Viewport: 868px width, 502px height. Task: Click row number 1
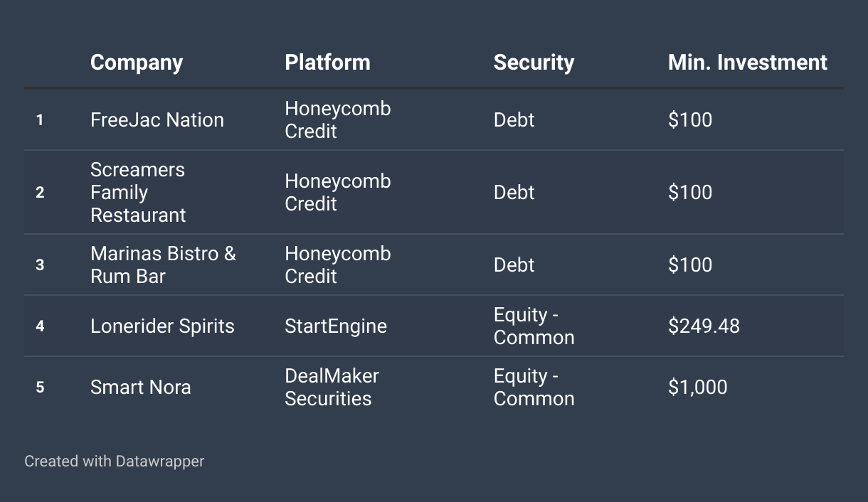click(40, 120)
